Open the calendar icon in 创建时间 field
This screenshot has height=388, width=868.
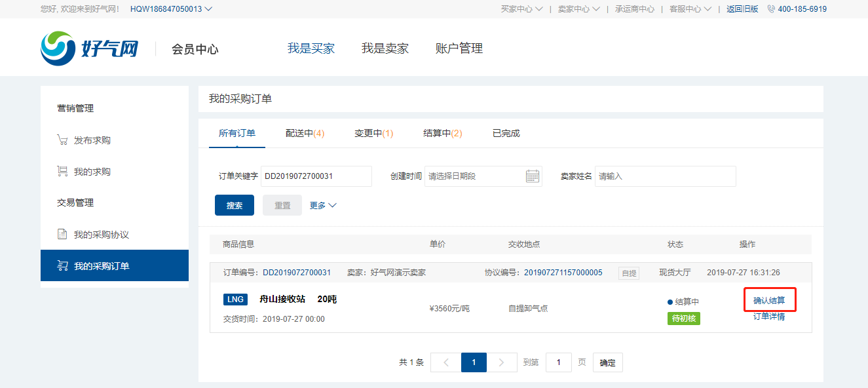point(533,176)
